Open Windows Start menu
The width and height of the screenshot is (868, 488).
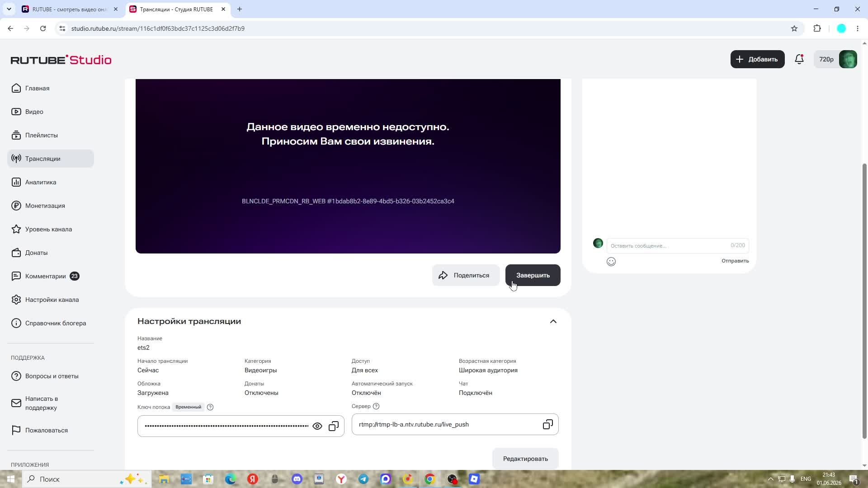point(11,479)
